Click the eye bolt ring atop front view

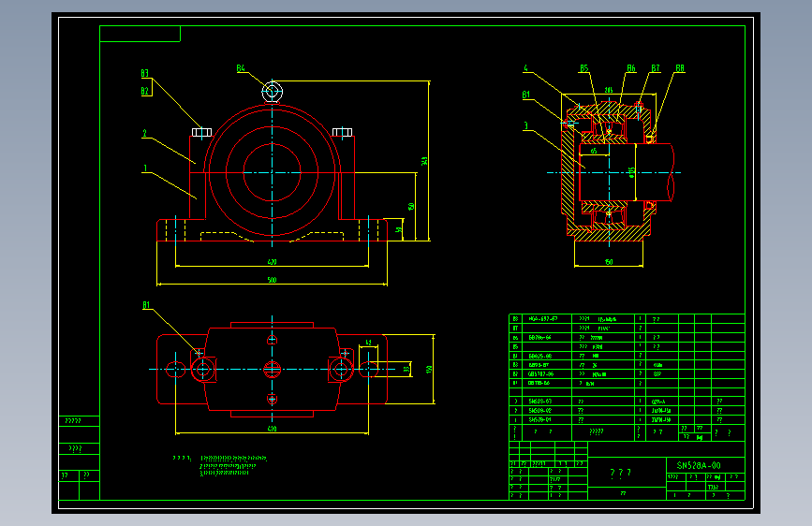[x=272, y=92]
